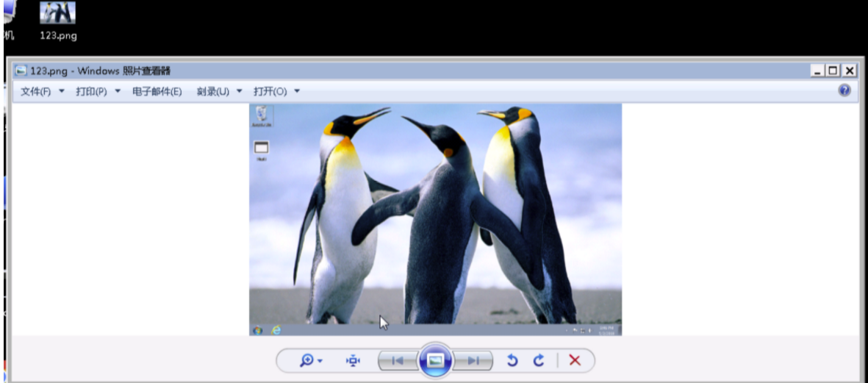Start the slideshow with the center button
Viewport: 868px width, 383px height.
pos(436,360)
